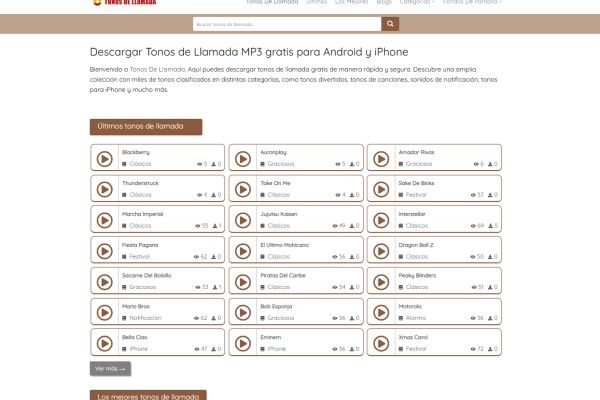
Task: Play the Peaky Blinders ringtone
Action: (x=381, y=282)
